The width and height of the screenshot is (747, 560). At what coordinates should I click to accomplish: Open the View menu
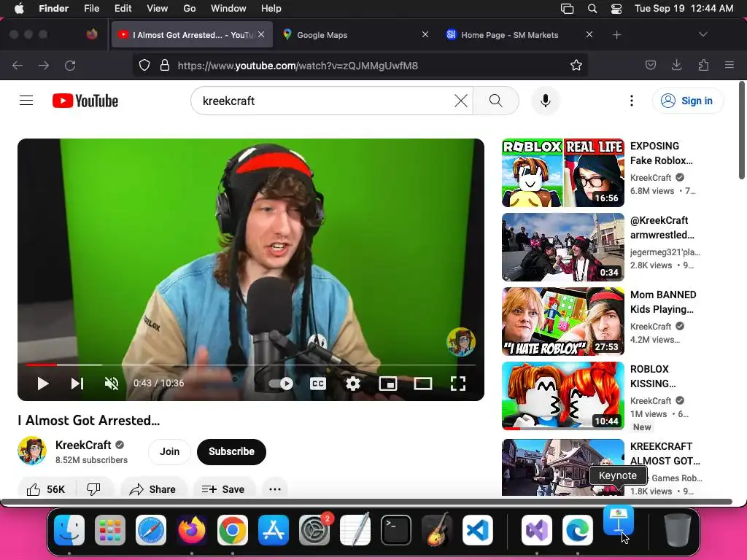point(158,9)
